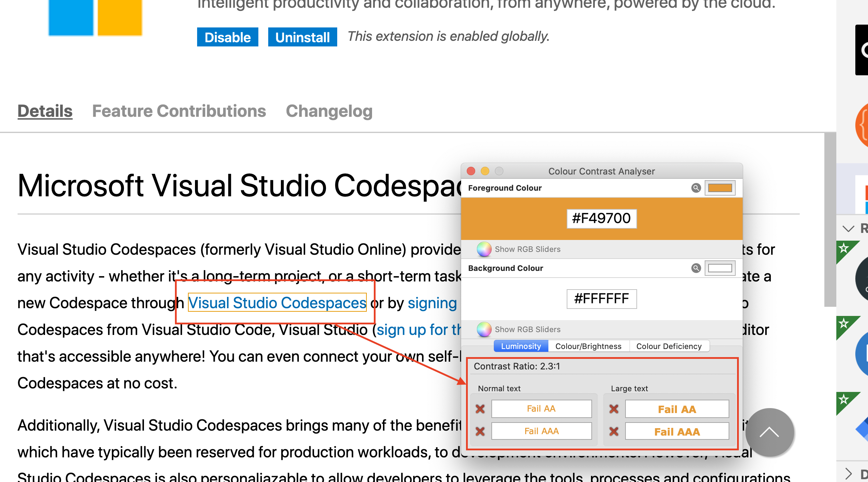The image size is (868, 482).
Task: Click the background colour eyedropper picker icon
Action: [x=696, y=268]
